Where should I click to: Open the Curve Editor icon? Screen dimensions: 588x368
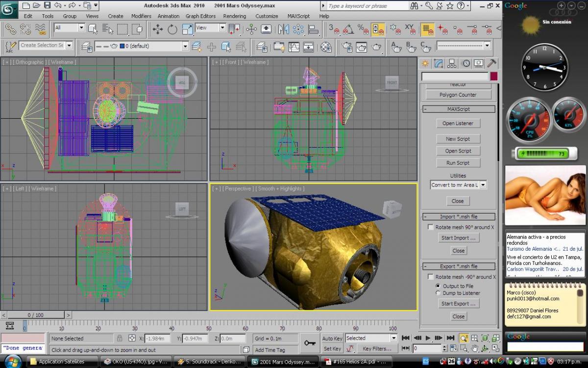(294, 47)
